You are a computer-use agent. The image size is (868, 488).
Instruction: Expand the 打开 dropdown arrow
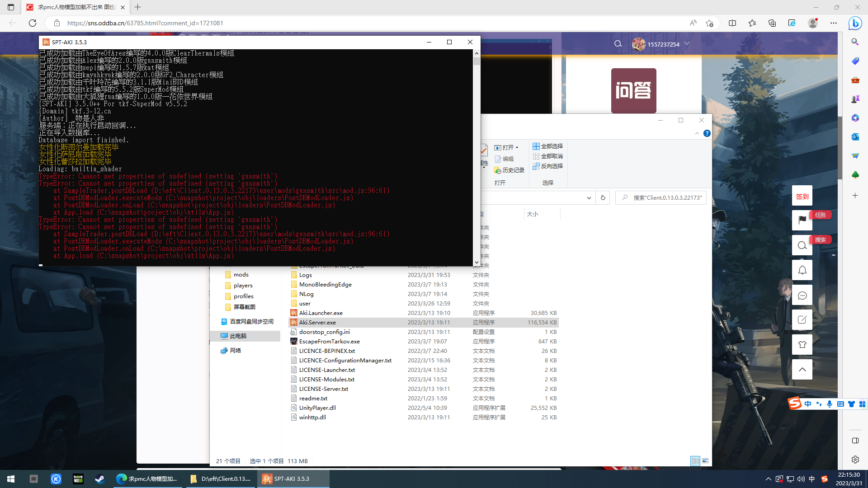(x=517, y=148)
